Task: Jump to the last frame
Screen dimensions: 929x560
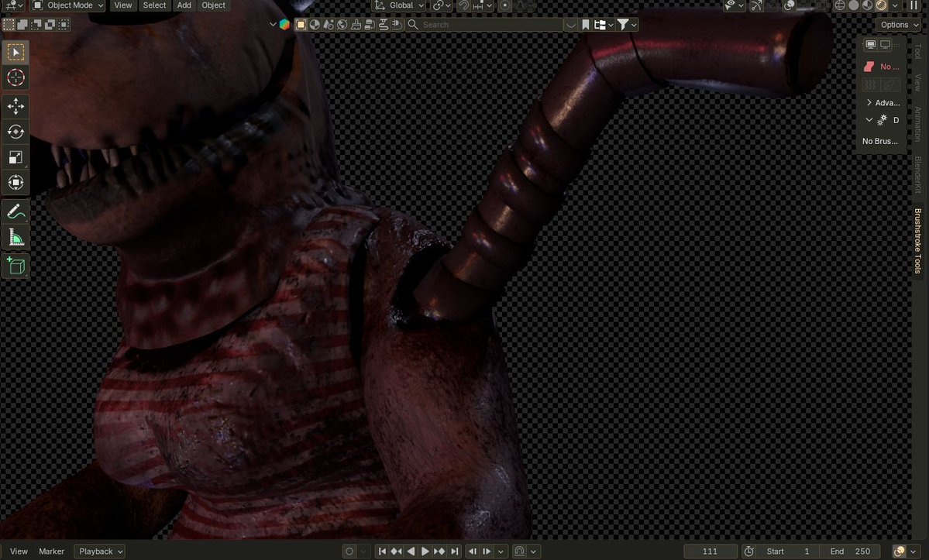Action: coord(455,551)
